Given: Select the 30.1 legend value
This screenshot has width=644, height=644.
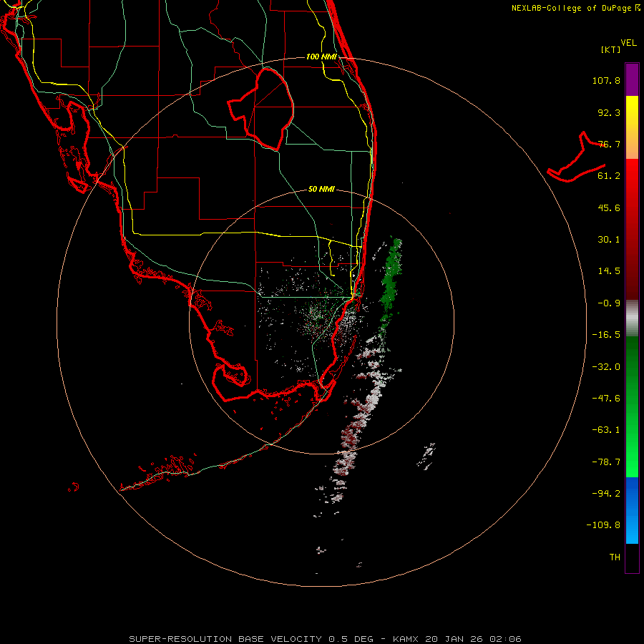Looking at the screenshot, I should tap(609, 240).
